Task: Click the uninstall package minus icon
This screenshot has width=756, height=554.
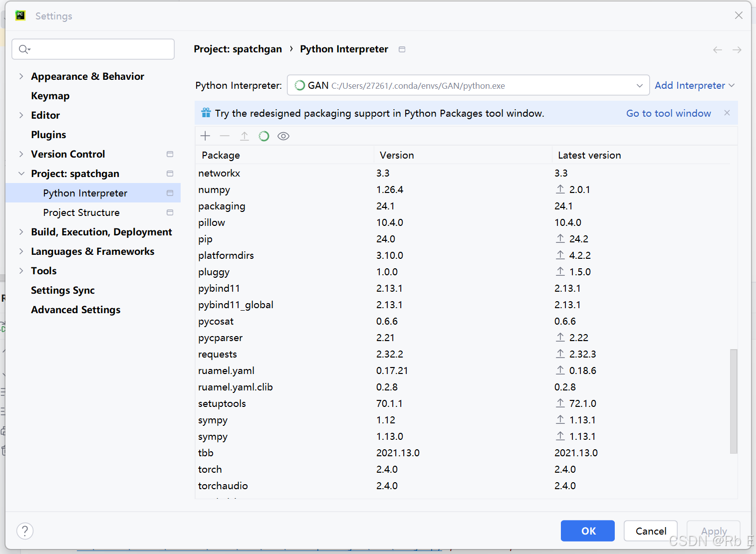Action: coord(225,136)
